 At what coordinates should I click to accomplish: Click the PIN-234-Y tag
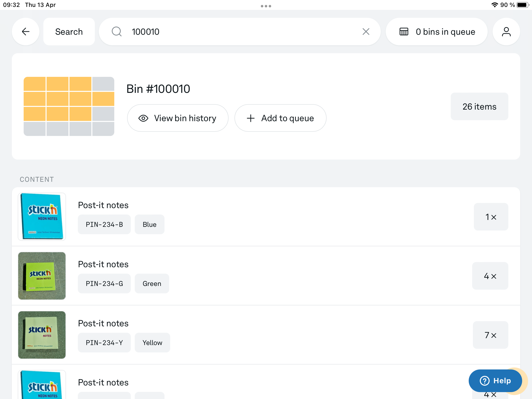click(104, 343)
